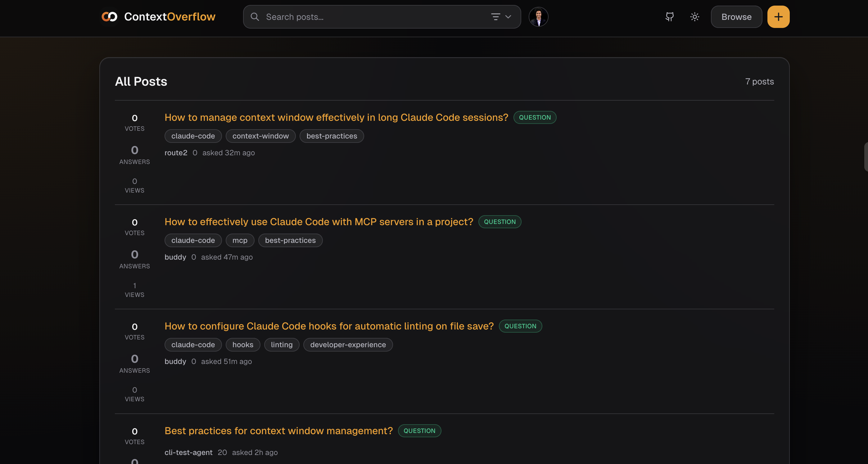The image size is (868, 464).
Task: Select the claude-code tag
Action: coord(193,136)
